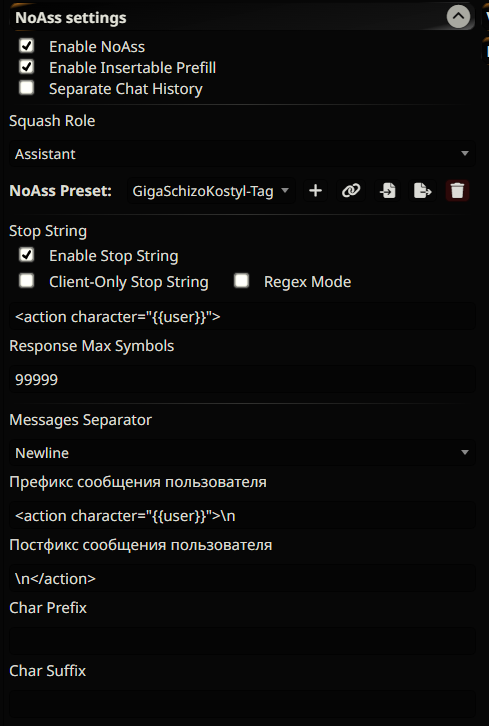Click the plus icon to add NoAss preset
Screen dimensions: 489x726
[315, 191]
